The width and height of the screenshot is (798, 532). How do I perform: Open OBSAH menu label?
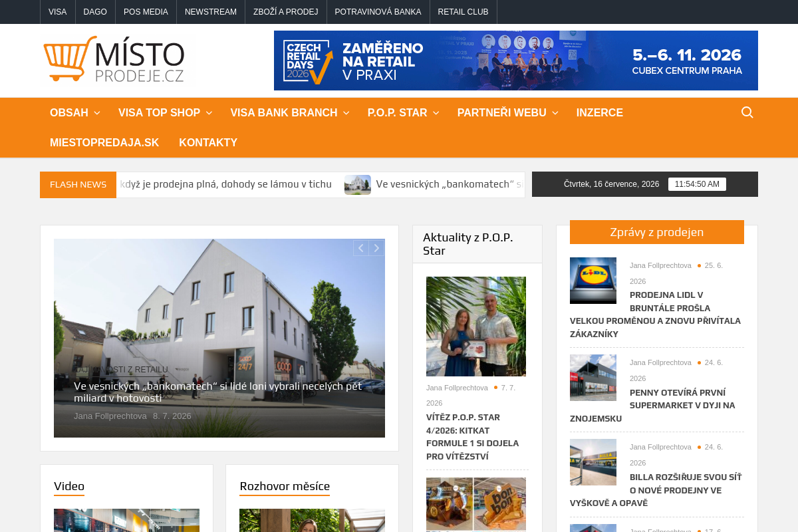pyautogui.click(x=69, y=113)
